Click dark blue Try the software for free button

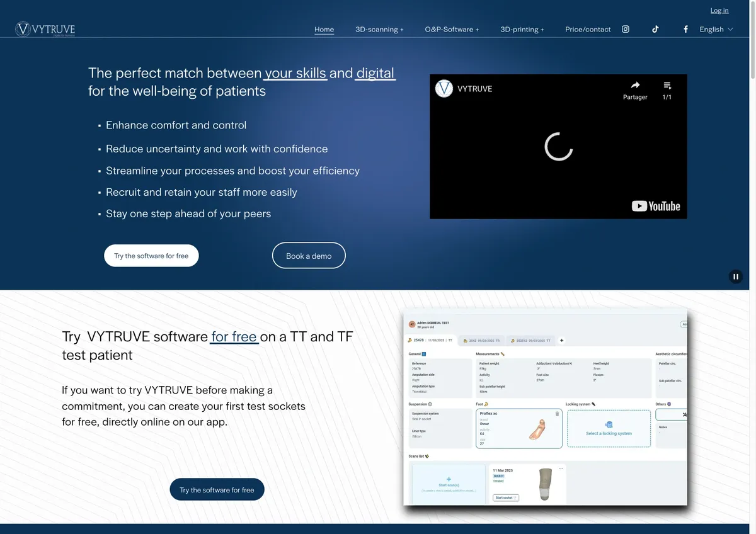(217, 490)
